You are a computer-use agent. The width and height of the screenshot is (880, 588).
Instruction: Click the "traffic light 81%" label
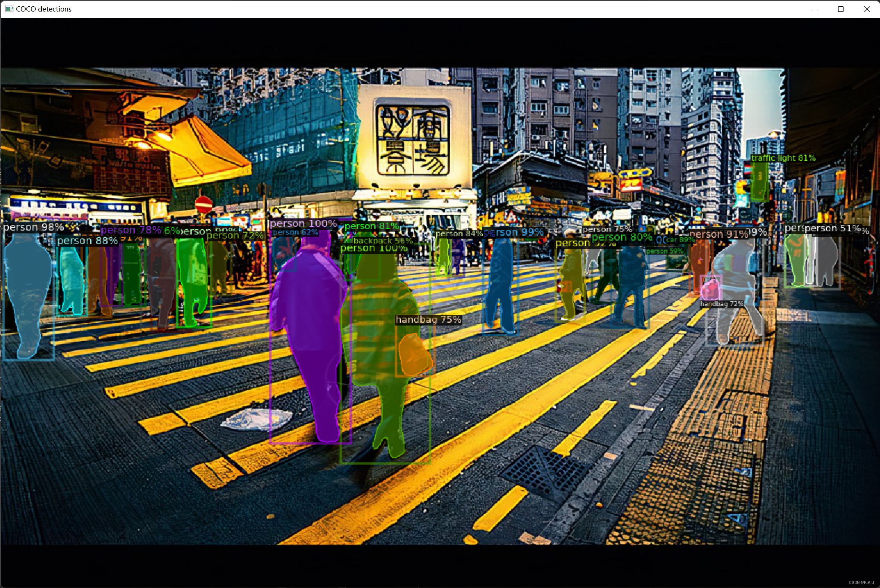[x=783, y=158]
